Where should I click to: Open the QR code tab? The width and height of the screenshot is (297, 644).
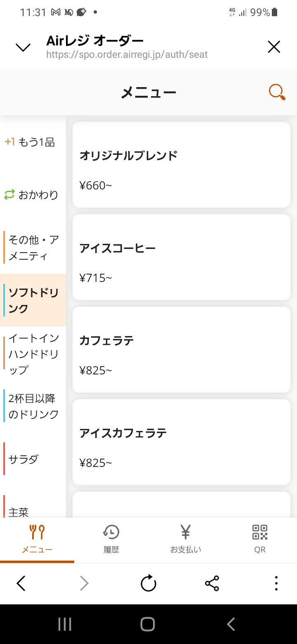coord(260,539)
